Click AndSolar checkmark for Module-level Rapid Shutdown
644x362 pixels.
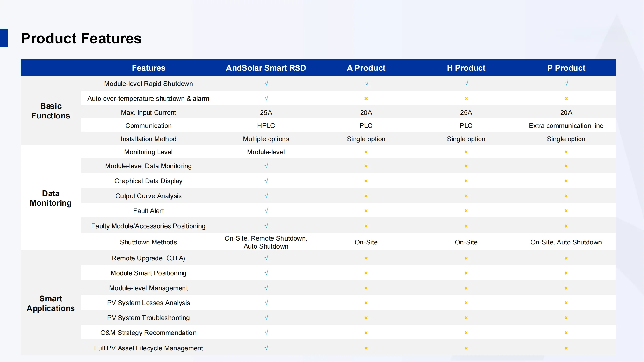tap(266, 83)
